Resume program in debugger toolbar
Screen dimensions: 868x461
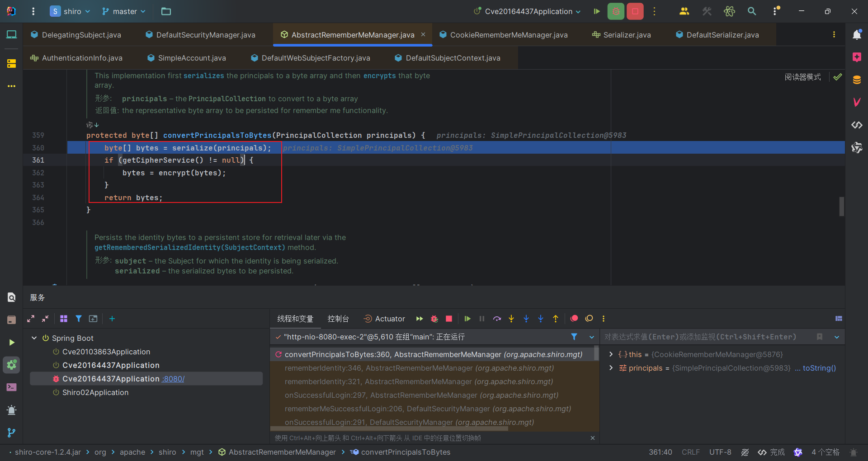tap(467, 319)
